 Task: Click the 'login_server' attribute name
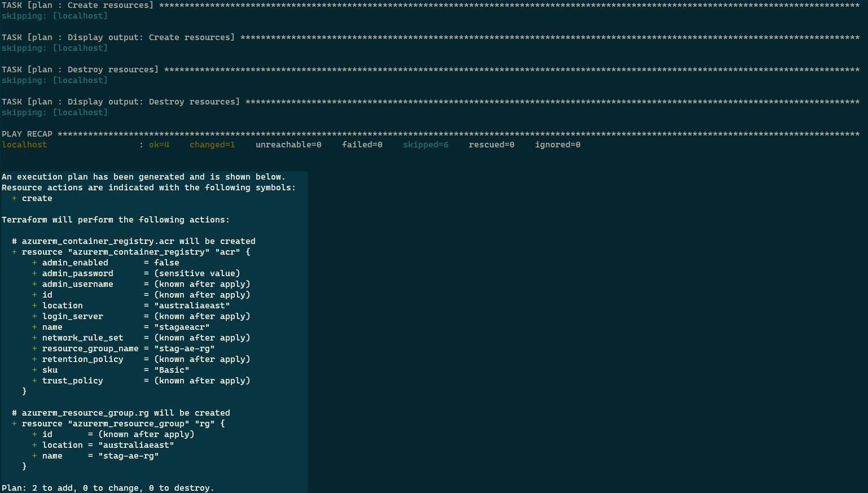(x=73, y=316)
